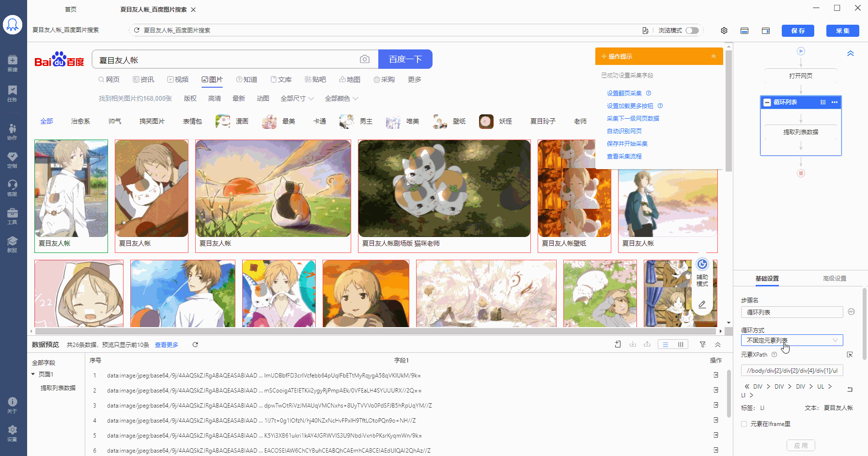Select the 基础设置 tab
Image resolution: width=868 pixels, height=456 pixels.
click(767, 279)
